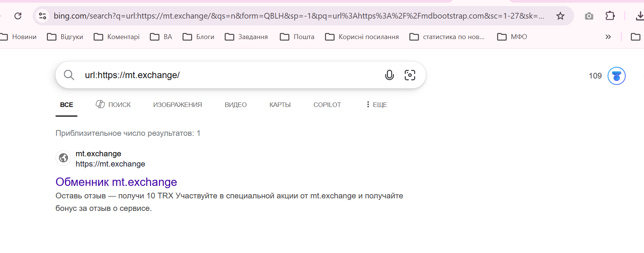Expand the ЕЩЕ more options menu

point(377,105)
